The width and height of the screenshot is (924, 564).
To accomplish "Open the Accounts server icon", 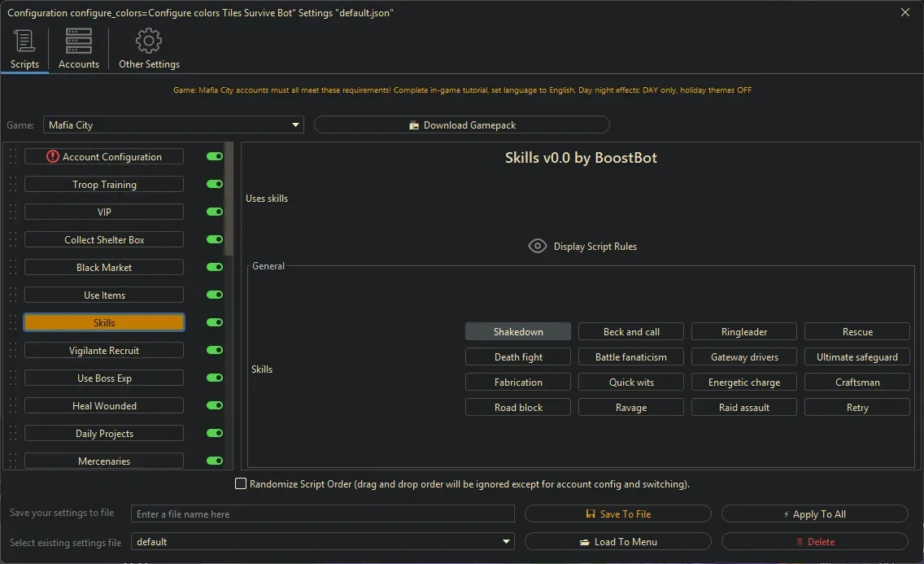I will [79, 41].
